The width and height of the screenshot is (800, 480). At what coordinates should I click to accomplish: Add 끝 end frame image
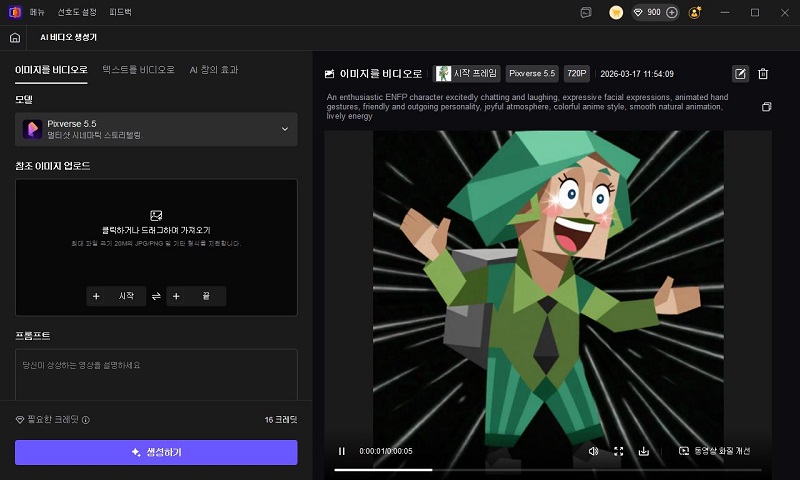coord(196,296)
